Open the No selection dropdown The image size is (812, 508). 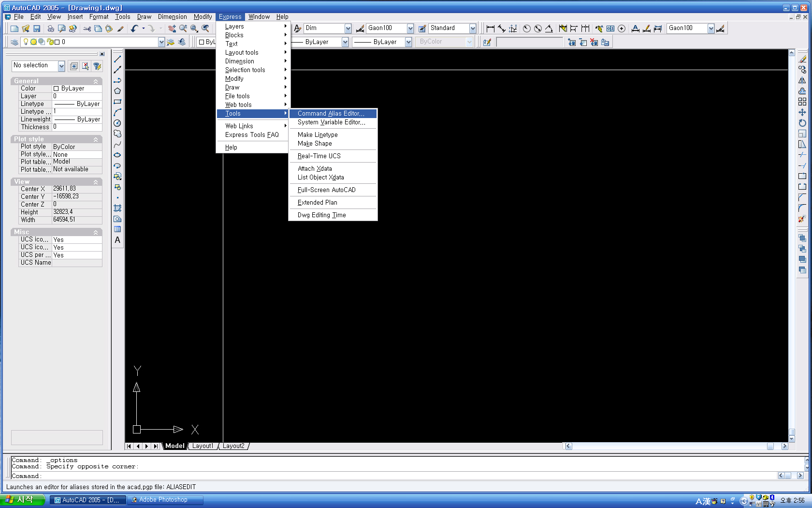point(61,66)
